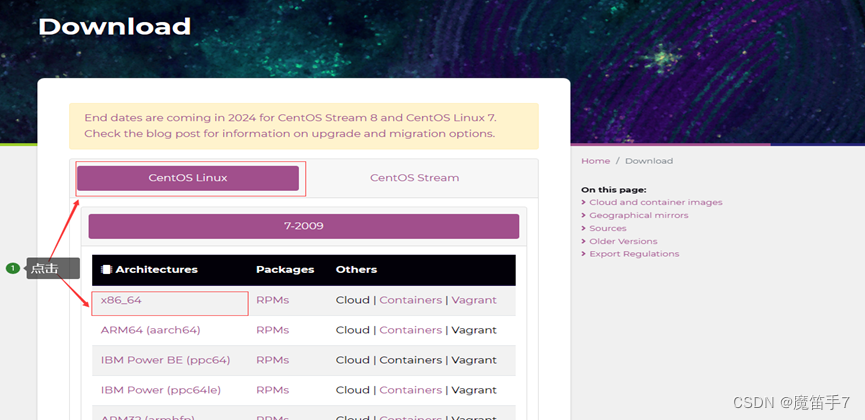The height and width of the screenshot is (420, 865).
Task: Go to Home in the breadcrumb
Action: [595, 161]
